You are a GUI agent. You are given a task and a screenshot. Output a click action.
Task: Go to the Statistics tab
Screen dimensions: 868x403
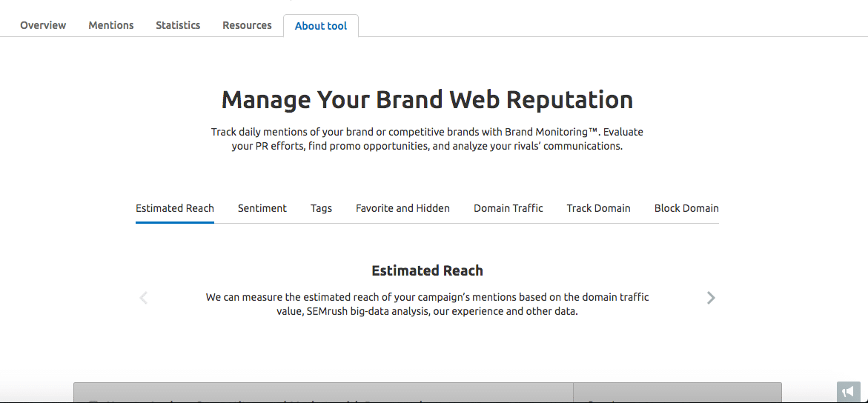pos(178,25)
